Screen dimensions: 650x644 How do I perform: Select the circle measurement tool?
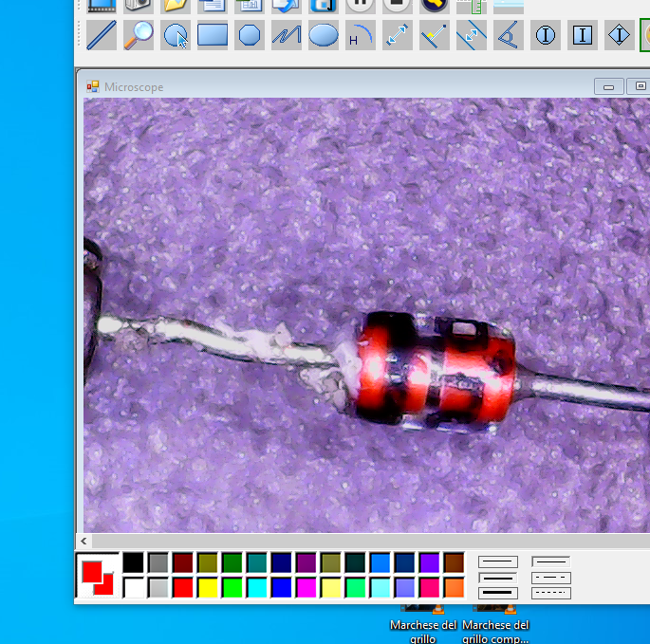click(176, 35)
